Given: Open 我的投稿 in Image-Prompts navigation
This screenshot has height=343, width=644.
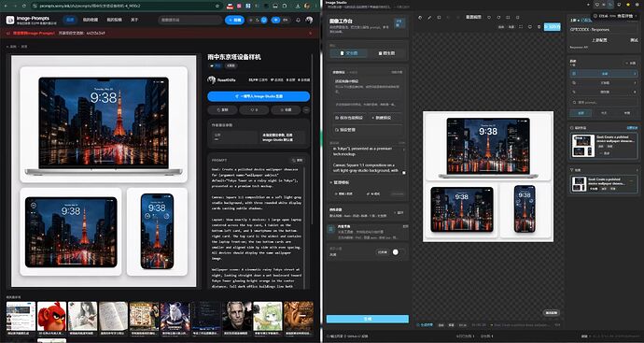Looking at the screenshot, I should [114, 20].
